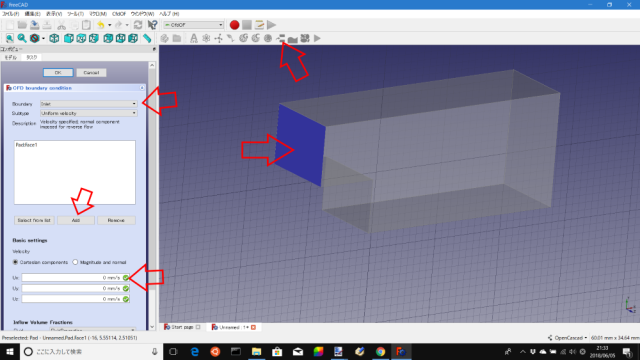Click the CFD physics model atom icon
The image size is (640, 360).
(206, 38)
